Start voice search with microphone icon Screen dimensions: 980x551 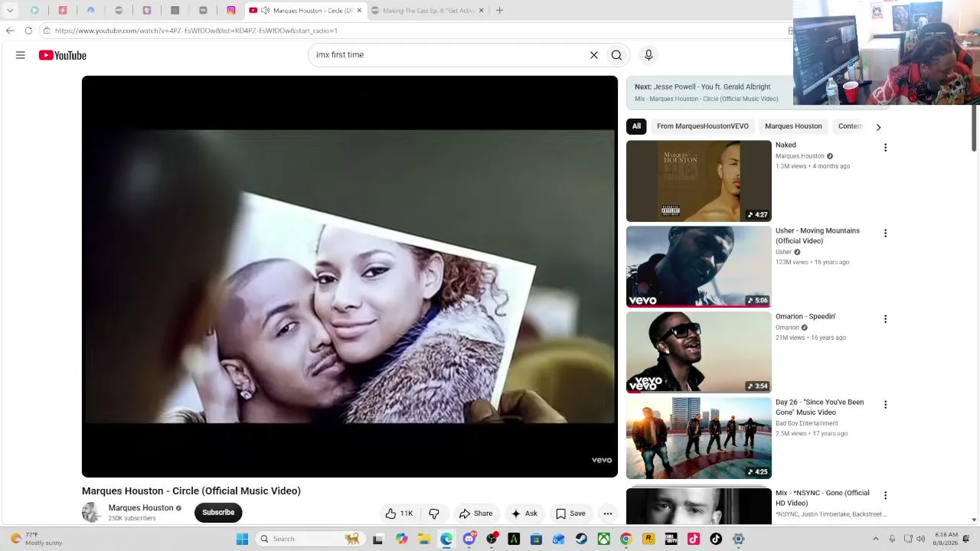(648, 55)
